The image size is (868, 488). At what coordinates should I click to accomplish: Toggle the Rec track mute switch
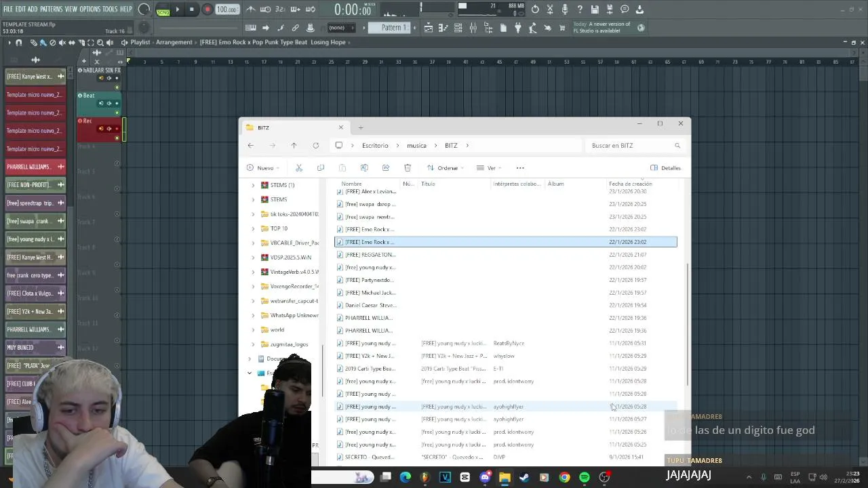pos(117,138)
